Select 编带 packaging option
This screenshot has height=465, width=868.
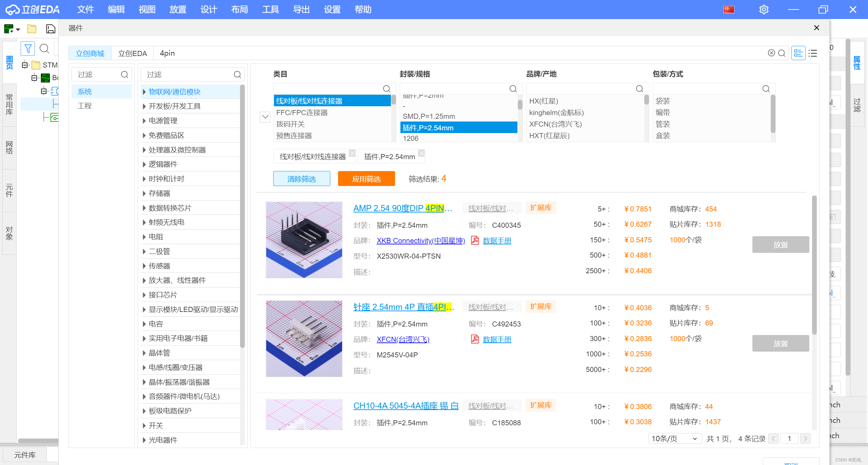click(663, 112)
